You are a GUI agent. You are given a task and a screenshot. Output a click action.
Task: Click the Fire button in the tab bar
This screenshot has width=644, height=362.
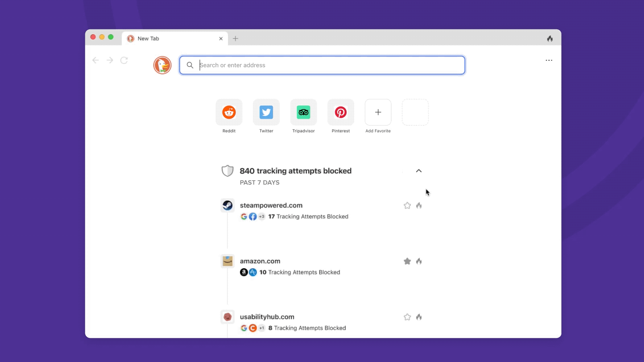coord(550,39)
